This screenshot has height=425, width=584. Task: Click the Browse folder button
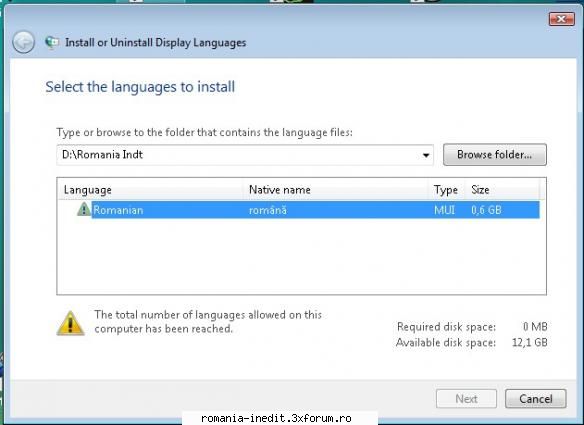[x=495, y=155]
